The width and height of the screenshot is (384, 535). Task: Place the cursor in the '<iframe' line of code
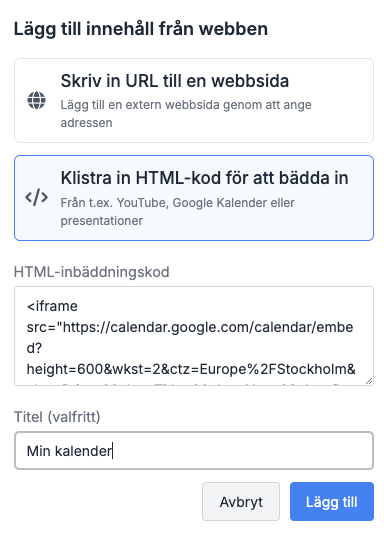[x=52, y=306]
